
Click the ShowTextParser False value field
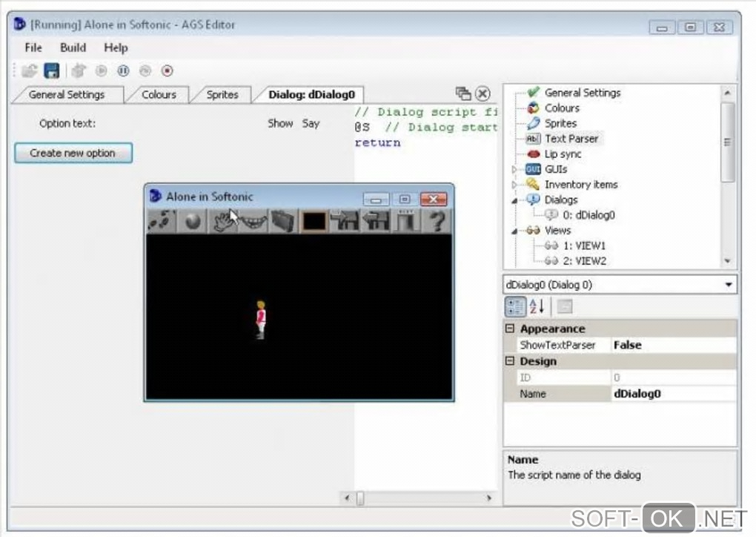(673, 345)
